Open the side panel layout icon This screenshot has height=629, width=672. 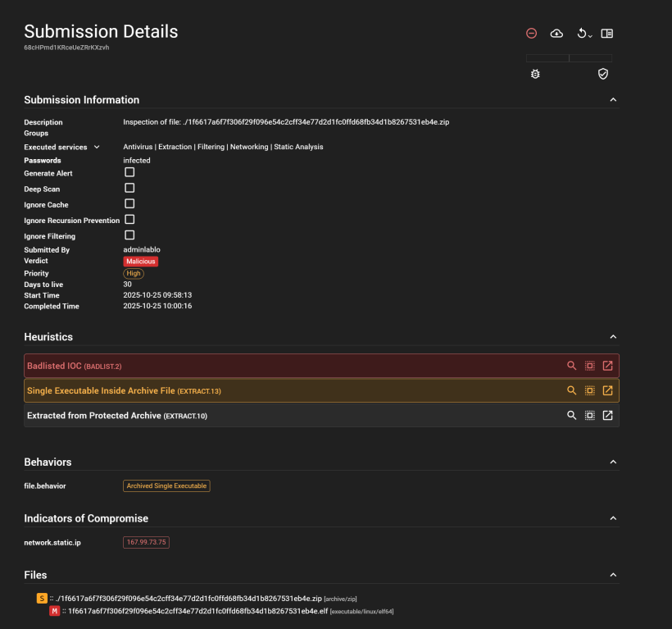[606, 34]
